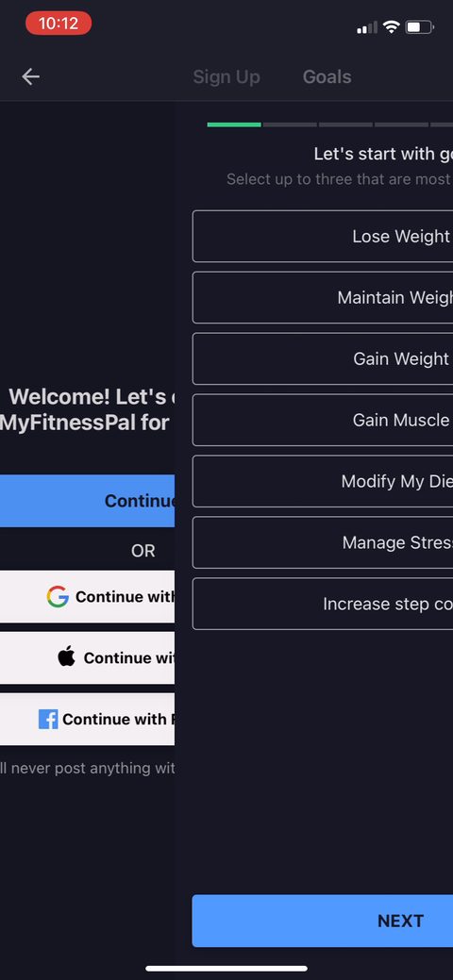The image size is (453, 980).
Task: Click the Apple logo icon
Action: [x=66, y=656]
